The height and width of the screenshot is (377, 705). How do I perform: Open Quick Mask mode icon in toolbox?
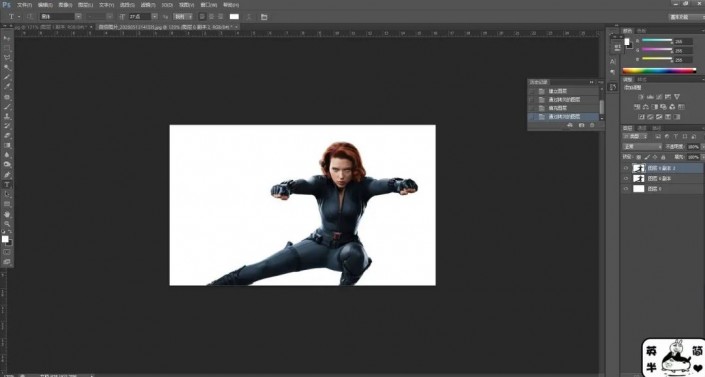[7, 252]
